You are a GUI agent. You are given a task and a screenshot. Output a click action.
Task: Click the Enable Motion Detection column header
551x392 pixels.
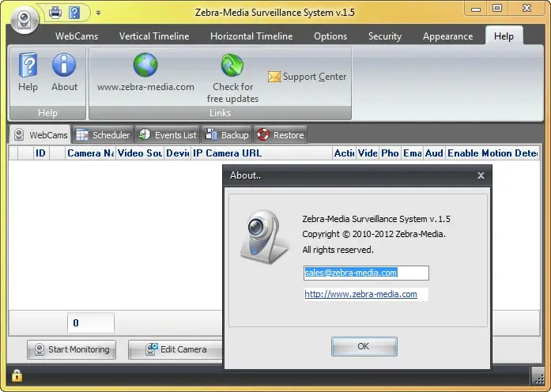[493, 153]
